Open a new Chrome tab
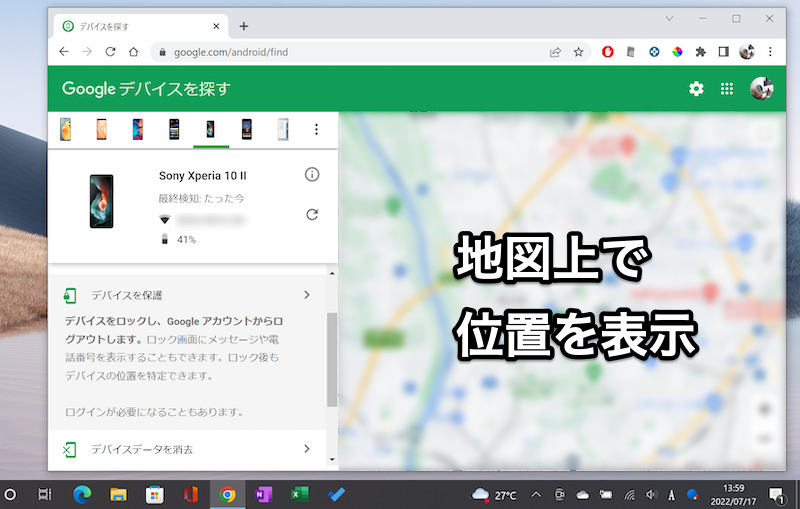The height and width of the screenshot is (509, 800). (243, 26)
